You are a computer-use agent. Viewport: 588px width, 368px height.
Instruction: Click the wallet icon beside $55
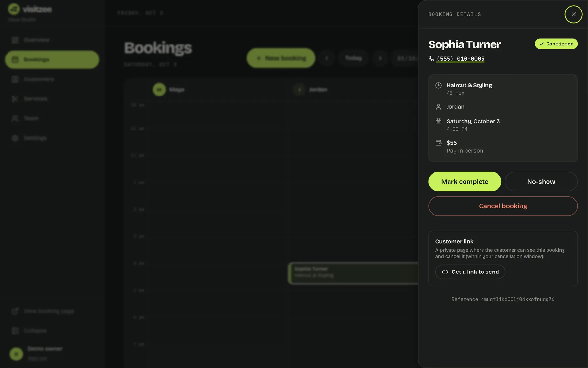click(438, 143)
